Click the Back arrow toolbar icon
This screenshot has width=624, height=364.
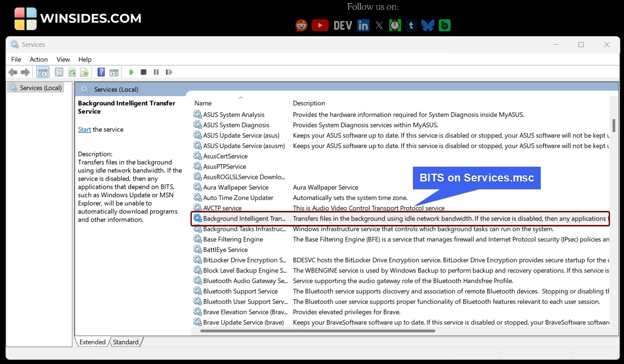click(x=13, y=72)
